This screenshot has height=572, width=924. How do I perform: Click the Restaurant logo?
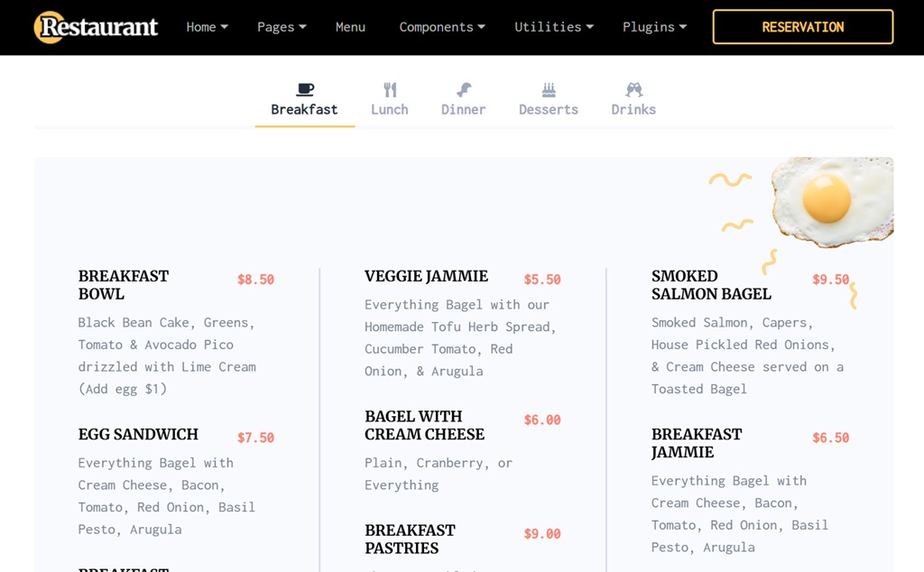coord(97,27)
